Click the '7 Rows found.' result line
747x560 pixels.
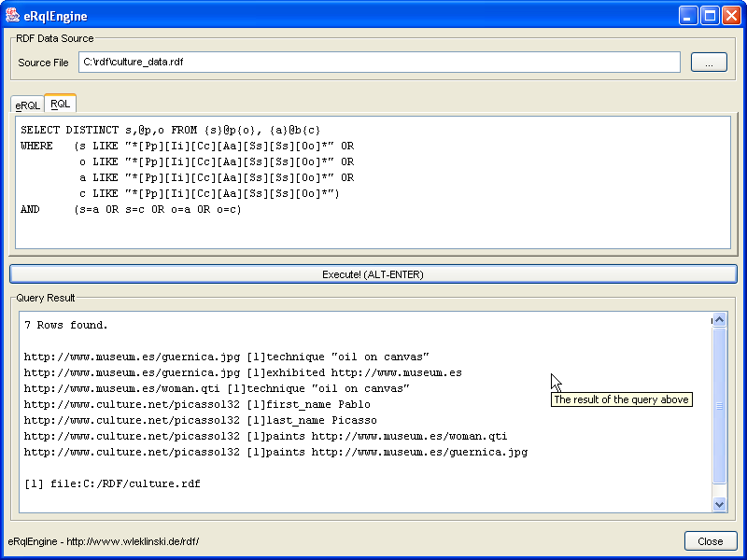66,326
